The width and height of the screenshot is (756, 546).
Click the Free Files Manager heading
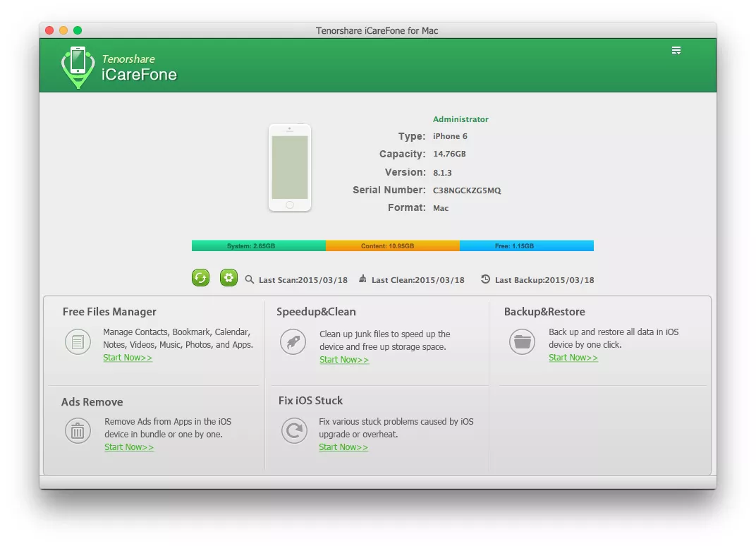point(109,312)
